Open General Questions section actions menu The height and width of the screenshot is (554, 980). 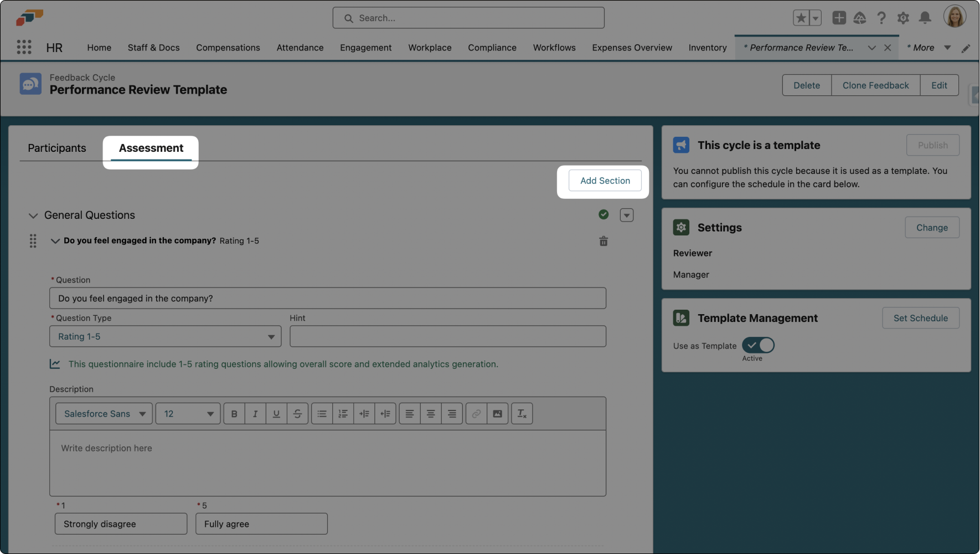pos(626,215)
